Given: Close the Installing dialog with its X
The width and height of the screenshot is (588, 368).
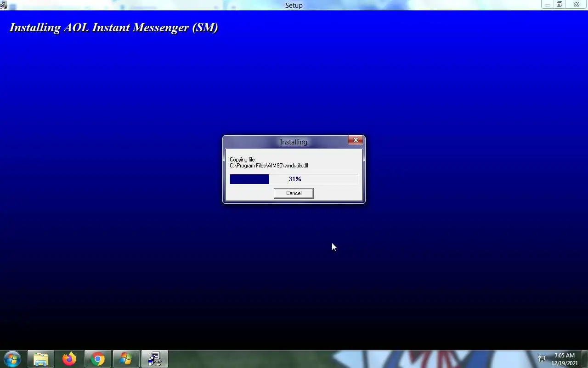Looking at the screenshot, I should click(355, 140).
